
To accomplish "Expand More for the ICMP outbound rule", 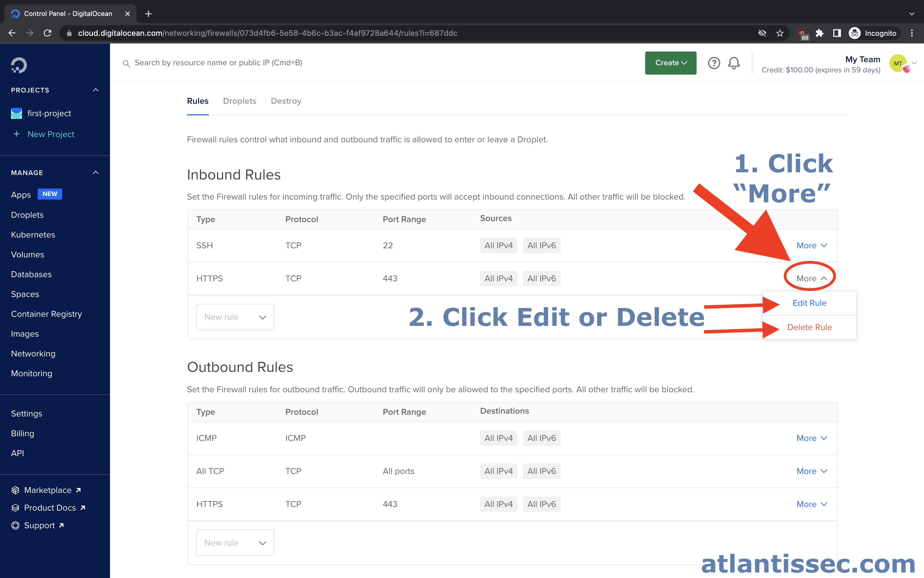I will click(x=812, y=438).
